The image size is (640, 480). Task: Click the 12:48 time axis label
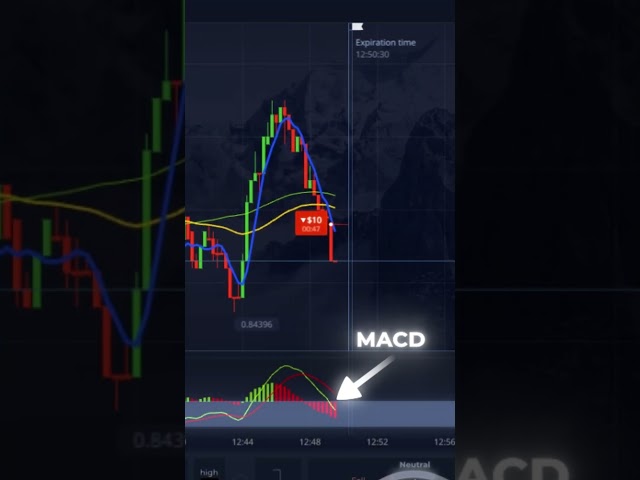[310, 442]
